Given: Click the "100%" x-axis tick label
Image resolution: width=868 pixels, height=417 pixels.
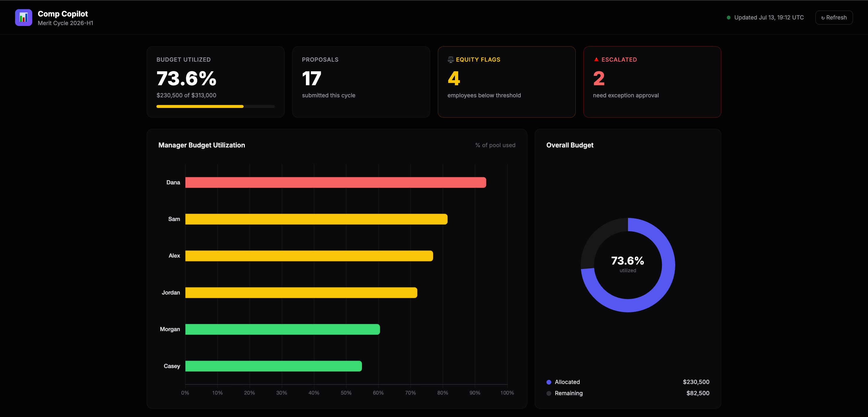Looking at the screenshot, I should tap(507, 393).
